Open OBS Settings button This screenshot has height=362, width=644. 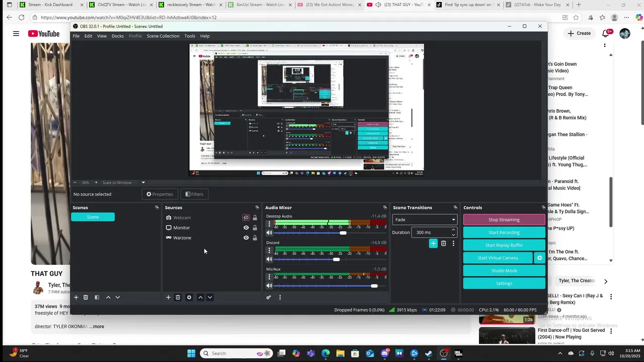pos(504,284)
